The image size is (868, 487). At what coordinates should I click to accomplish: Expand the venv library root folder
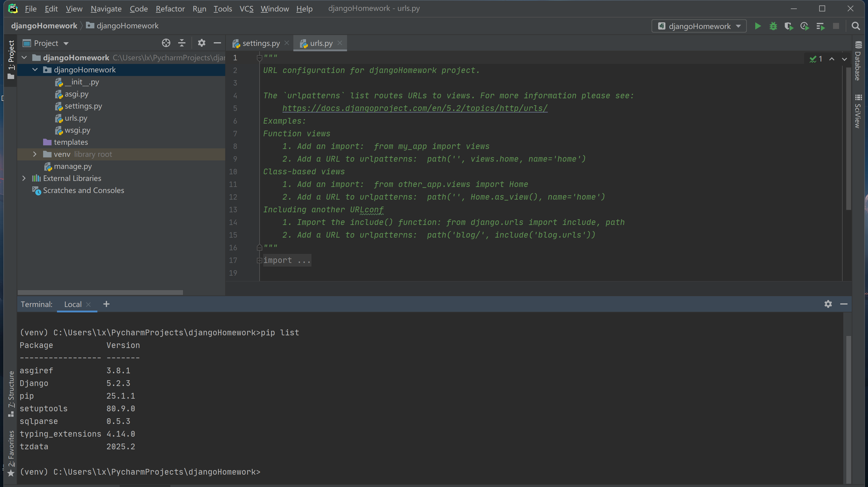pyautogui.click(x=35, y=154)
